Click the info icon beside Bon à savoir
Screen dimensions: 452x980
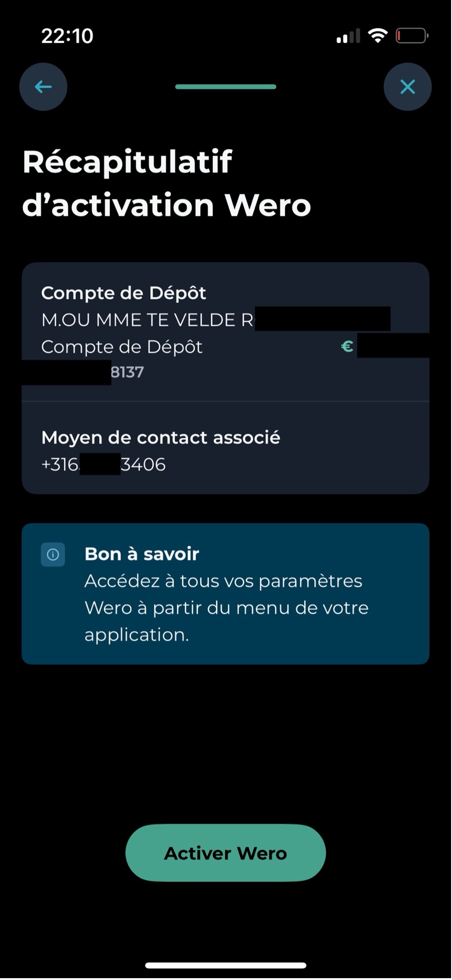click(53, 555)
